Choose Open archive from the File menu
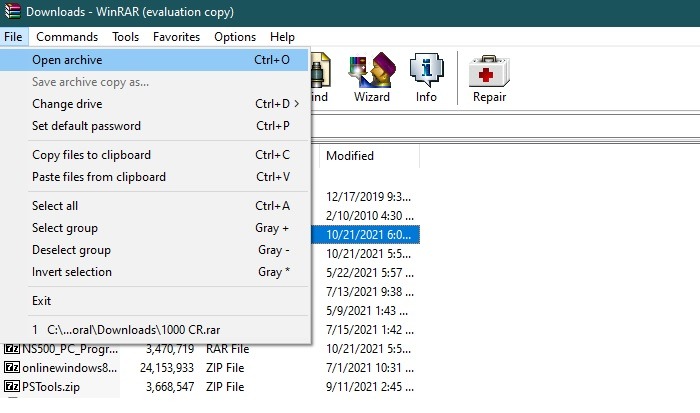Screen dimensions: 700x413 click(x=154, y=60)
